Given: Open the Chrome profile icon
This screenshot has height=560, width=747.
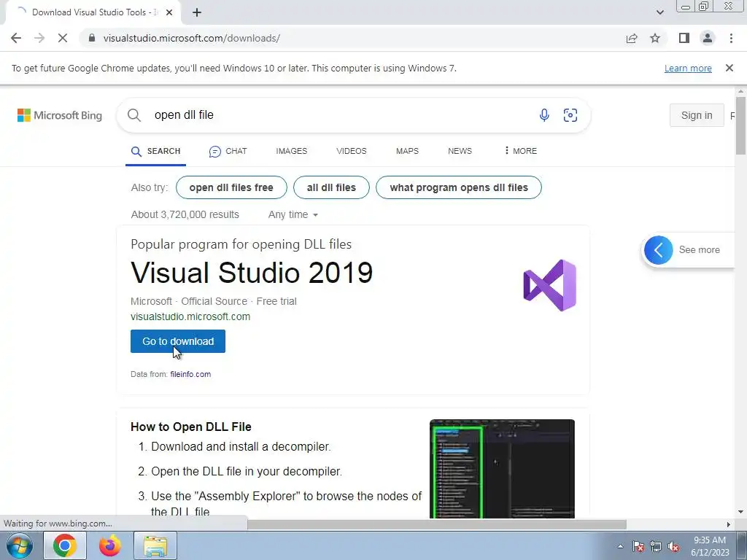Looking at the screenshot, I should [708, 38].
